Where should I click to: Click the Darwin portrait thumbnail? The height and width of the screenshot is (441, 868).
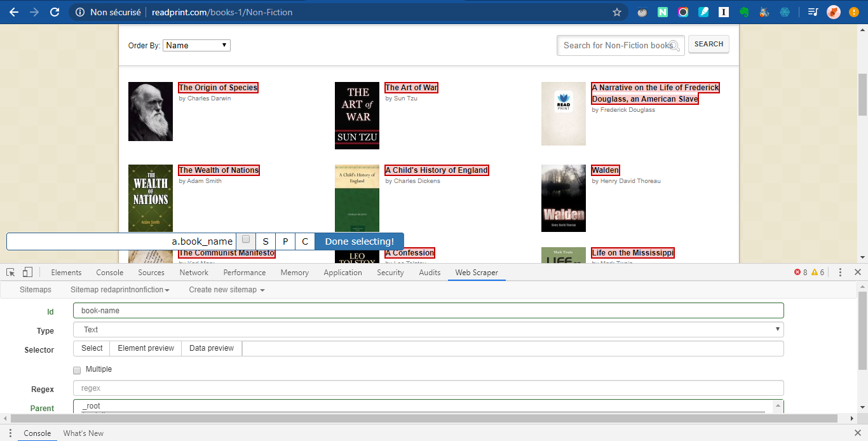(x=151, y=111)
